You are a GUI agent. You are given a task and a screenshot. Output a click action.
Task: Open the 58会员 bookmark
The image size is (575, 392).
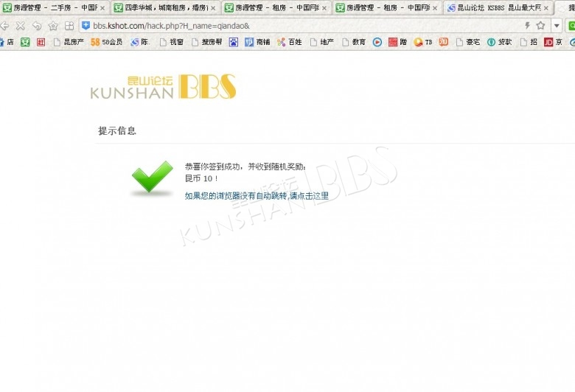tap(106, 42)
